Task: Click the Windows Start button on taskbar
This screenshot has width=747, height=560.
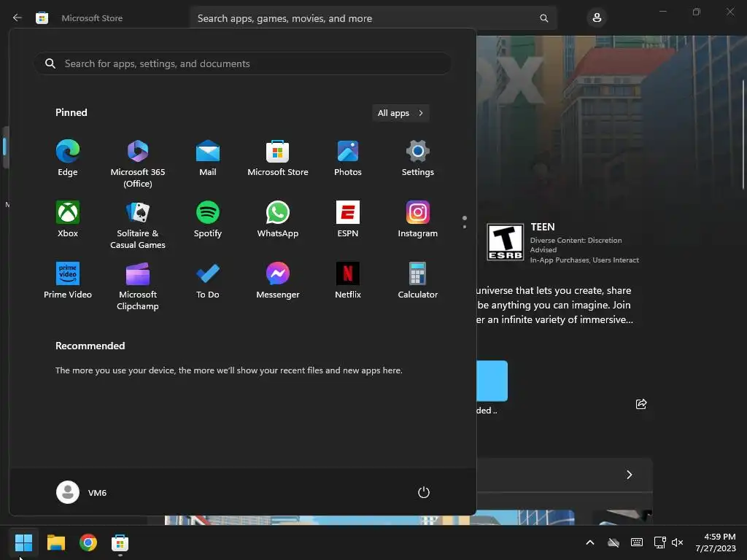Action: (23, 542)
